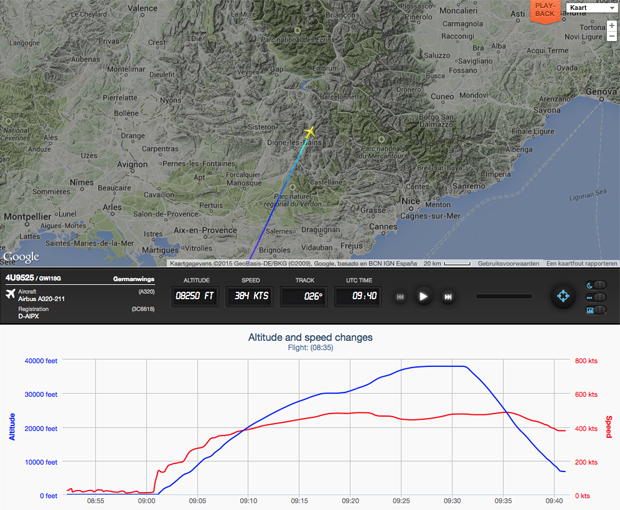Start playback with the play button
This screenshot has width=620, height=510.
[x=423, y=296]
